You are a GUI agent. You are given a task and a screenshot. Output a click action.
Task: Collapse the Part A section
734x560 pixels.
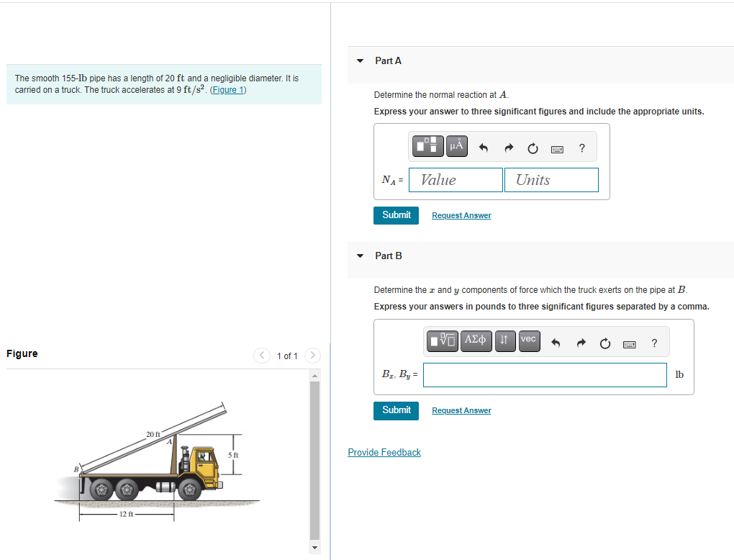coord(360,61)
